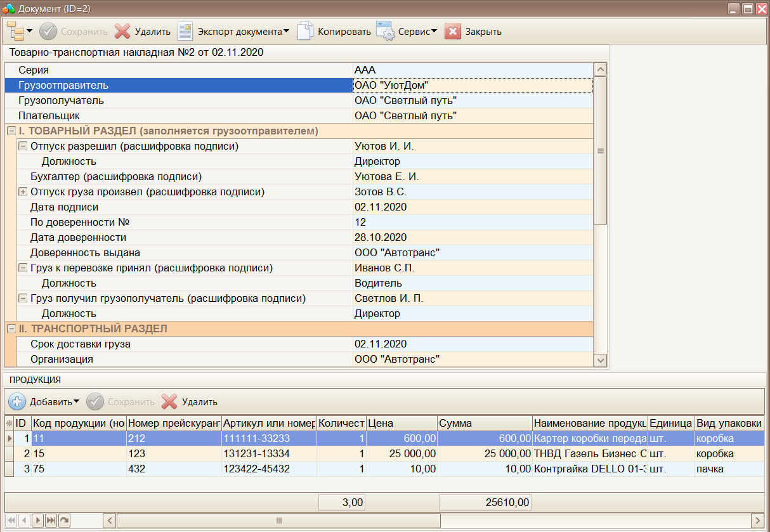Screen dimensions: 770x532
Task: Expand the Отпуск груза произвел node
Action: click(23, 192)
